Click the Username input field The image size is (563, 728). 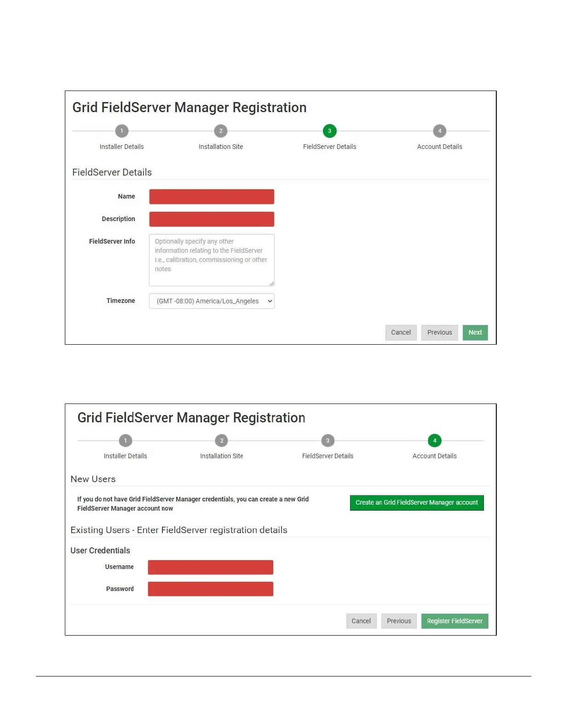click(x=211, y=567)
